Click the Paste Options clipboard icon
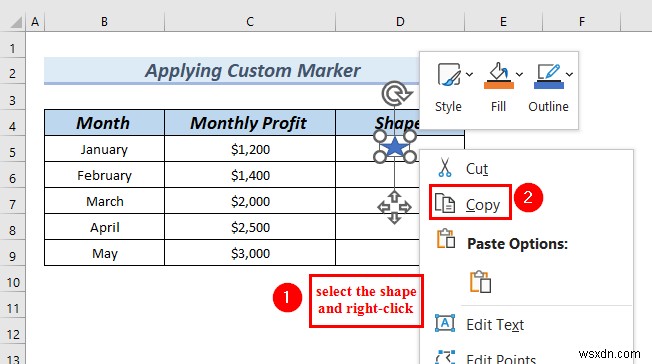This screenshot has width=652, height=364. (446, 239)
